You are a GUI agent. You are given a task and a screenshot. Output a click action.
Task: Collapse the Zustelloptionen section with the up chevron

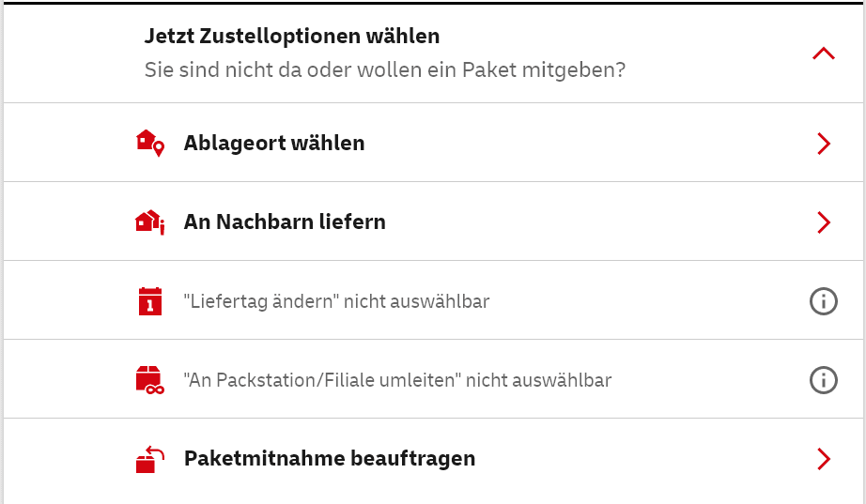[823, 53]
